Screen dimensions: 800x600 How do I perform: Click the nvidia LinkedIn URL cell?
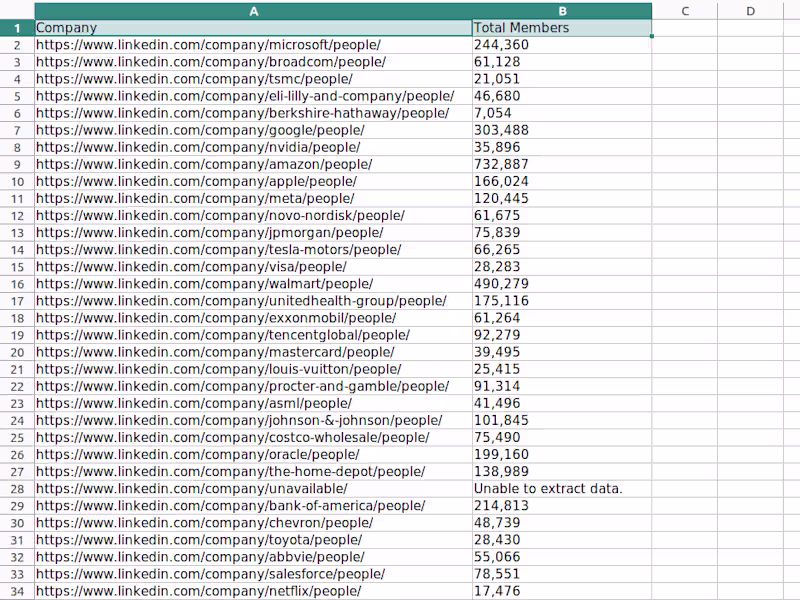click(x=254, y=147)
